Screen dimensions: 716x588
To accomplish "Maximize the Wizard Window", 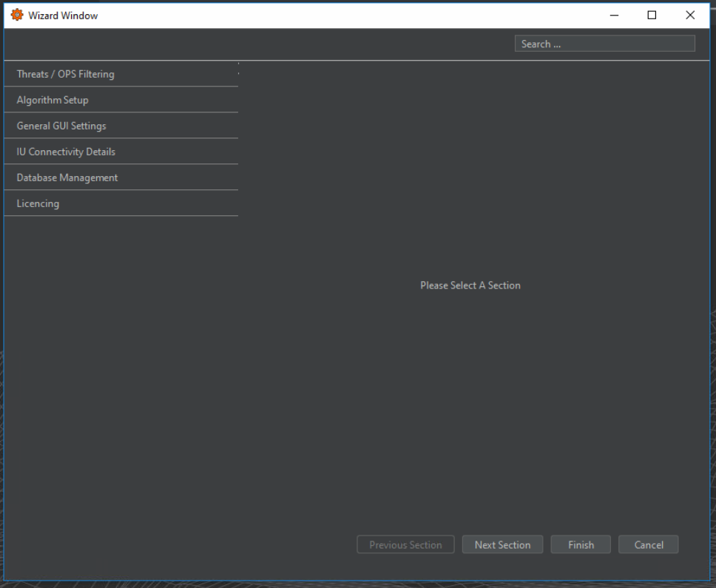I will 652,16.
